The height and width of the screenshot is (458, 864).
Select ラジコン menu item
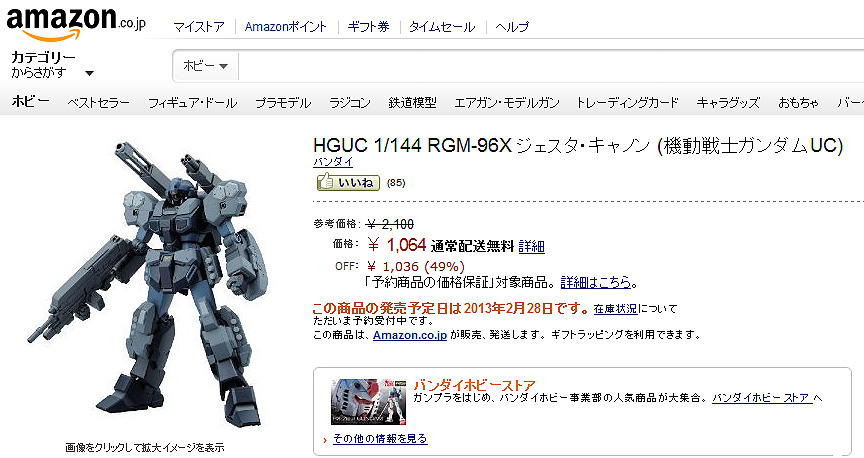[x=350, y=103]
